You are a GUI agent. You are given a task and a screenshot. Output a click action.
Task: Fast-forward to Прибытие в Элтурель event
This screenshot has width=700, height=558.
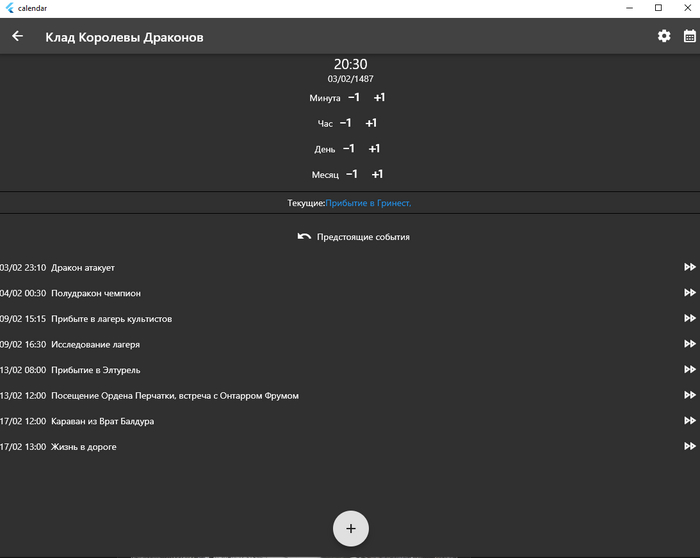690,369
